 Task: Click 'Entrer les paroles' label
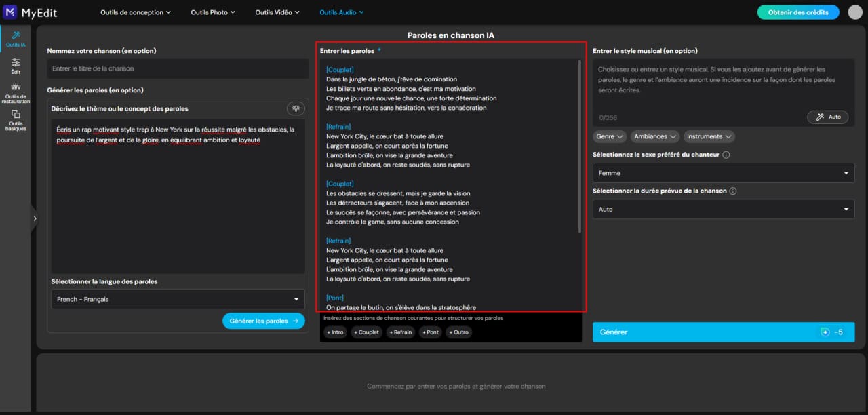click(x=347, y=51)
